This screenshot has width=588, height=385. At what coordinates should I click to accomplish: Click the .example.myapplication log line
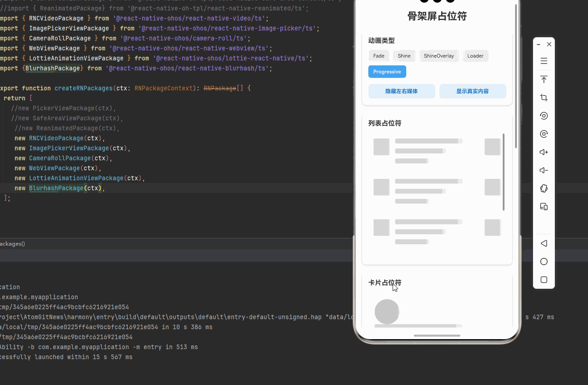[x=39, y=297]
